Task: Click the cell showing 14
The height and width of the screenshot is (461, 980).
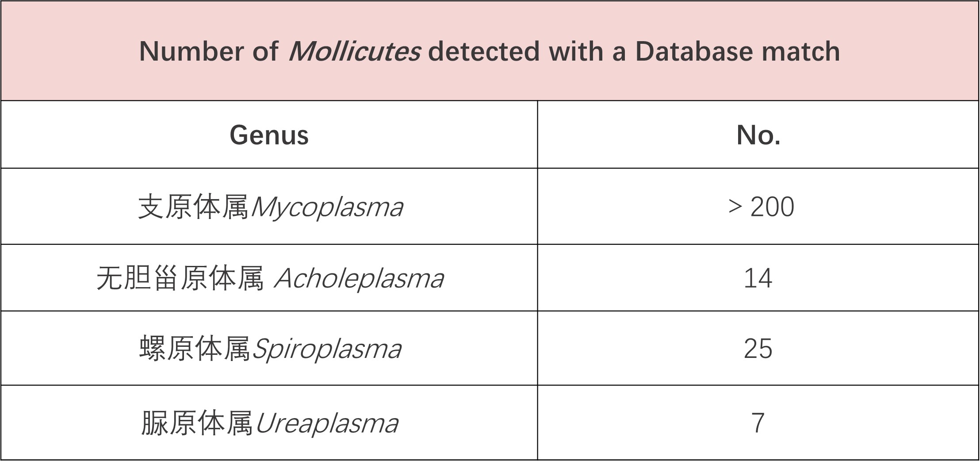Action: point(758,278)
